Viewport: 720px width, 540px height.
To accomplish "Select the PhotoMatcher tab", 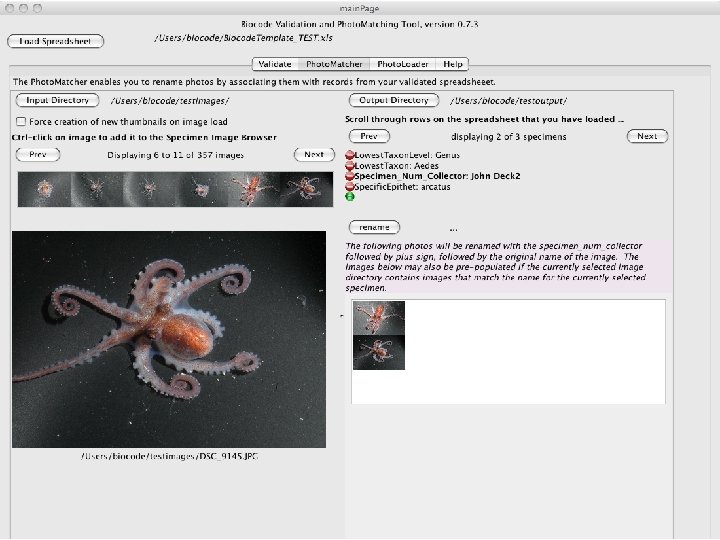I will pos(334,64).
